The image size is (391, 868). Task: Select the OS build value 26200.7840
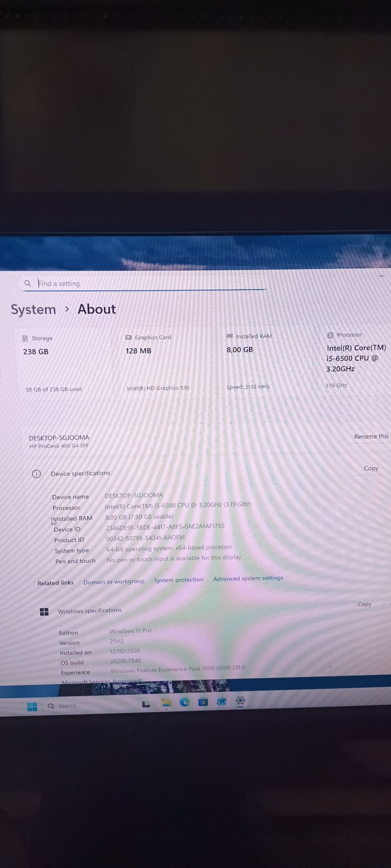[x=125, y=661]
